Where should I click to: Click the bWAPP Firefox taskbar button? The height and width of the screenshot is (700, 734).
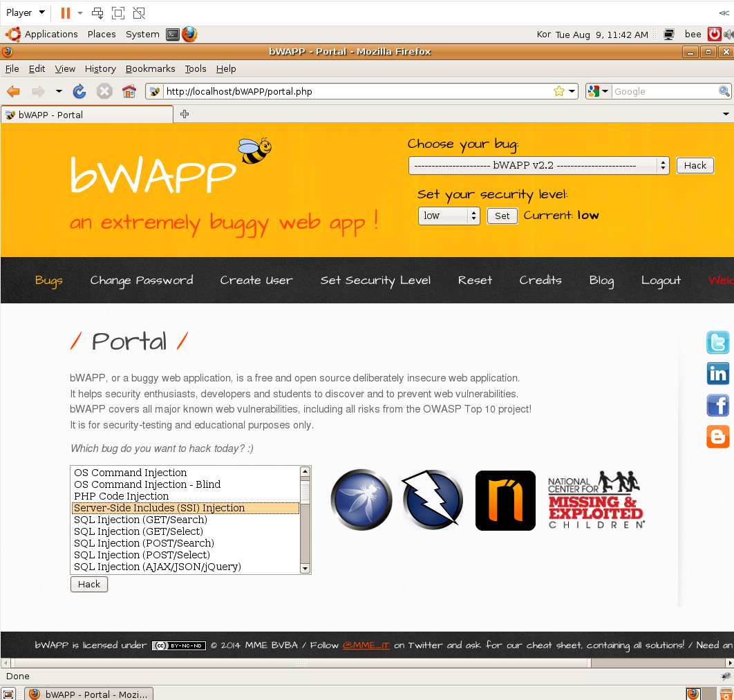pos(89,694)
